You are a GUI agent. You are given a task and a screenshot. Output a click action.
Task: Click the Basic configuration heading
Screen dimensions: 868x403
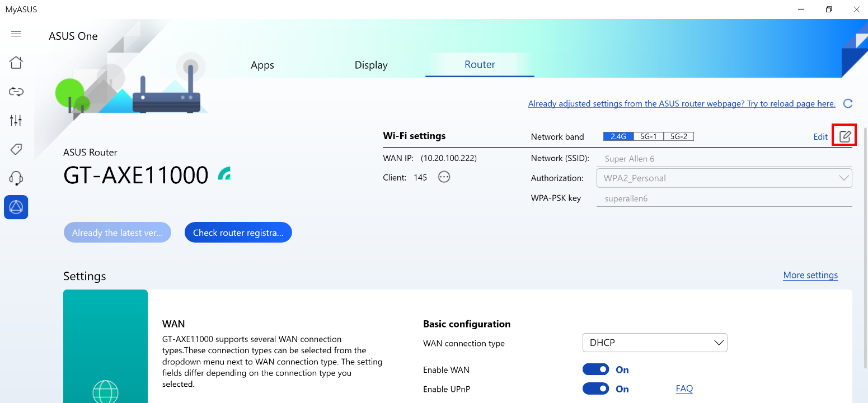(467, 324)
